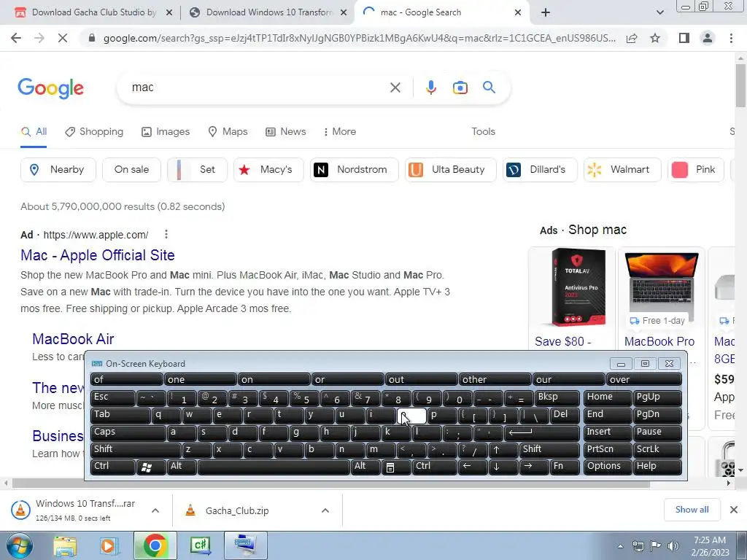Open Windows Explorer from taskbar

[65, 545]
